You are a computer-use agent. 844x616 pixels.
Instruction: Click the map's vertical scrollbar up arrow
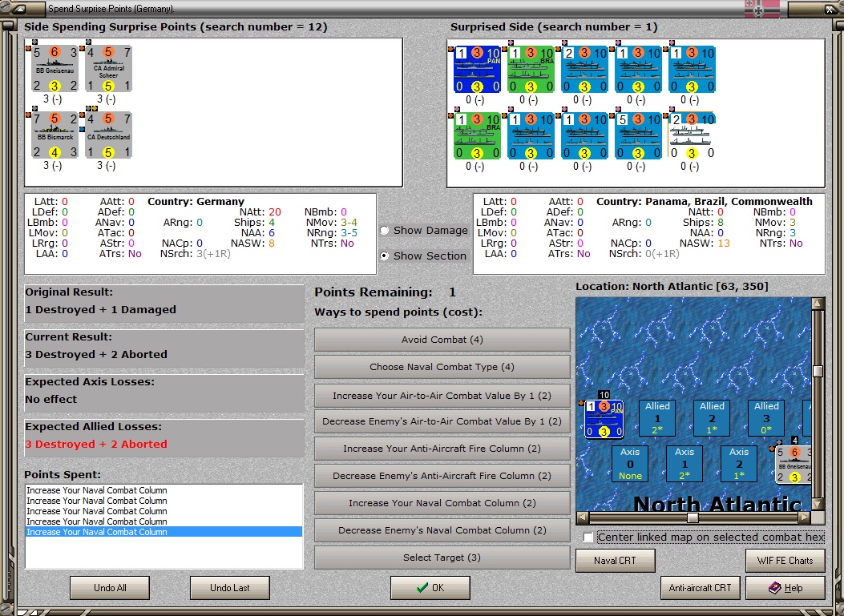(x=818, y=304)
